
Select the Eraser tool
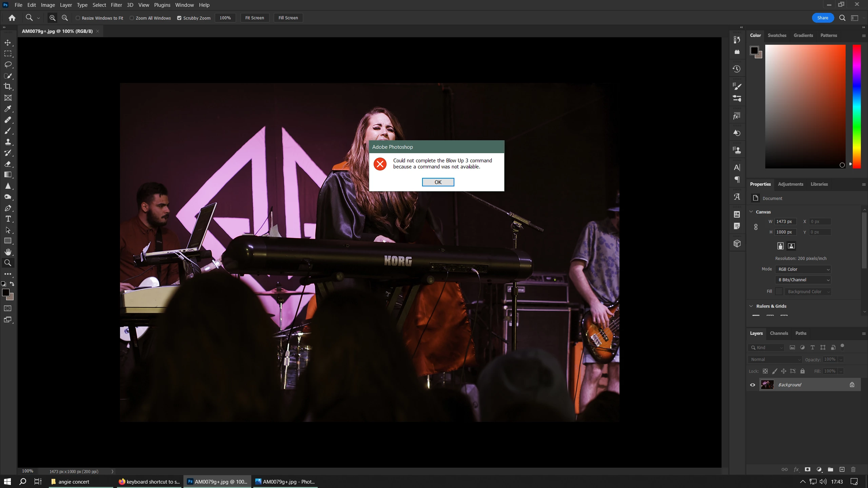[8, 164]
